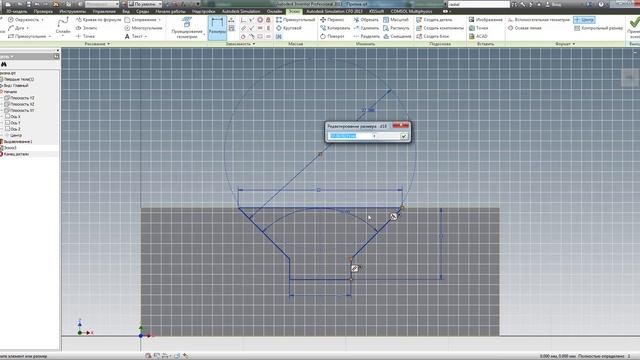Open the Инструменты ribbon tab
Screen dimensions: 640x360
pos(73,11)
